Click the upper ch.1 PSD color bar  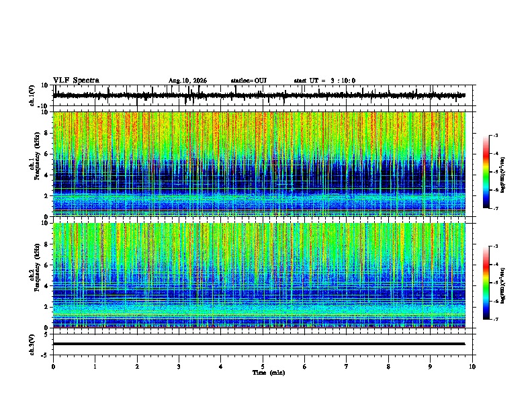(x=486, y=172)
